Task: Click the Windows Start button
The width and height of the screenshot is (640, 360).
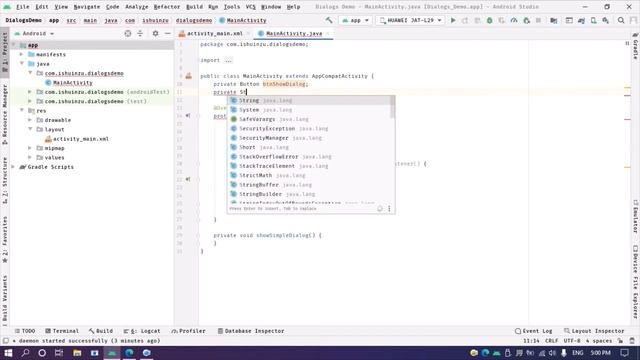Action: coord(8,353)
